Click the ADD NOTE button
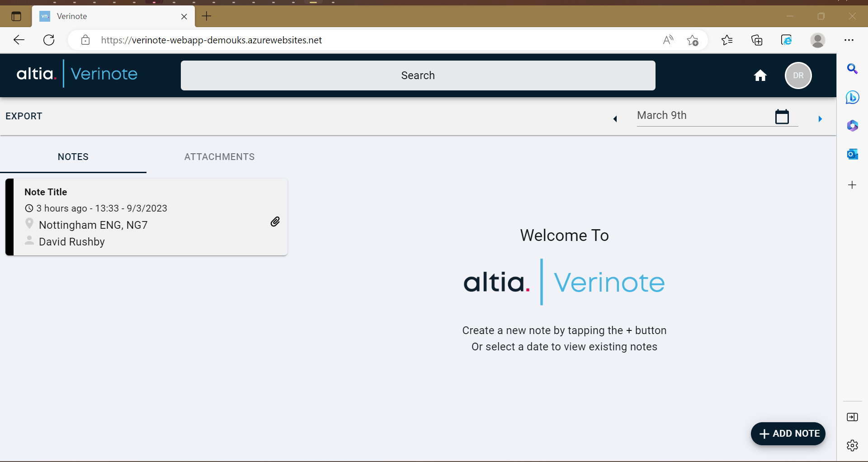Viewport: 868px width, 462px height. coord(788,434)
